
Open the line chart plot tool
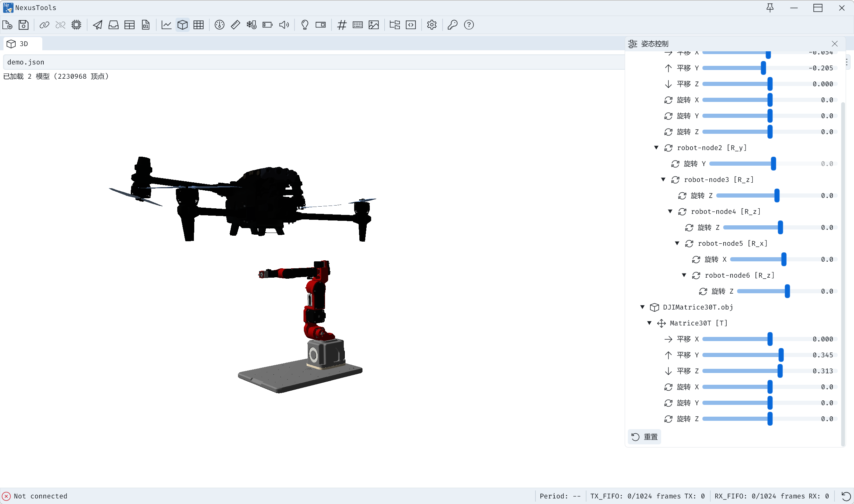tap(166, 25)
